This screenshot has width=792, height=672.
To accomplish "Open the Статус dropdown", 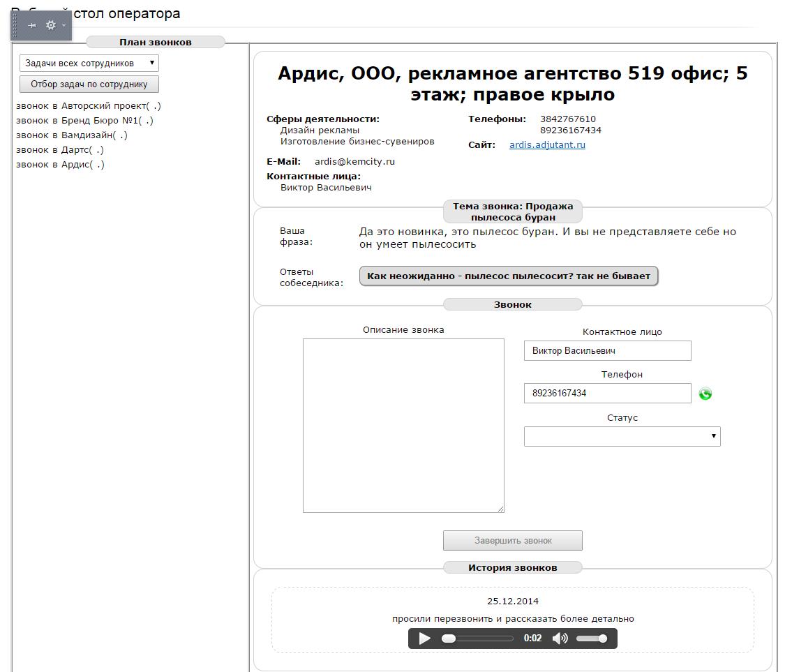I will click(x=622, y=436).
